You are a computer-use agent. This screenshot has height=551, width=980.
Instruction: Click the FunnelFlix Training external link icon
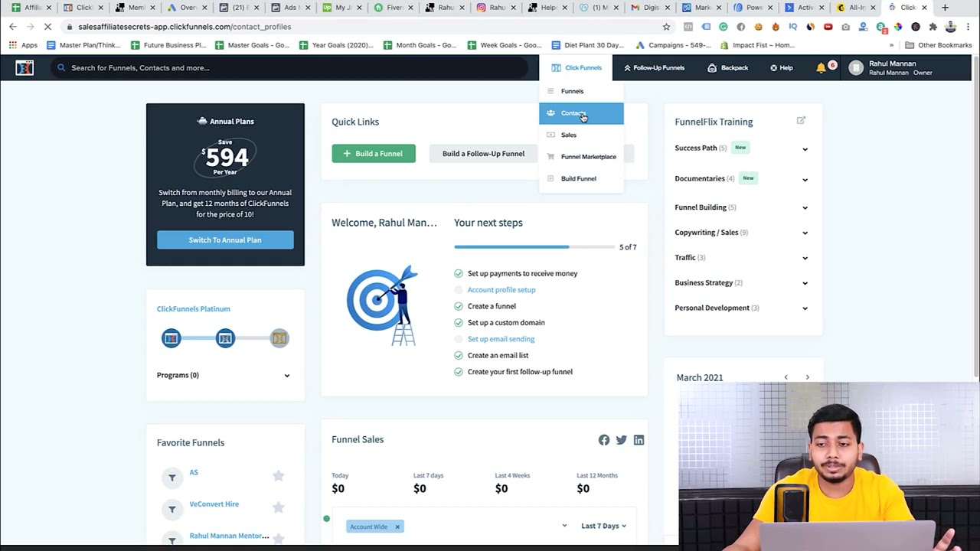point(801,120)
